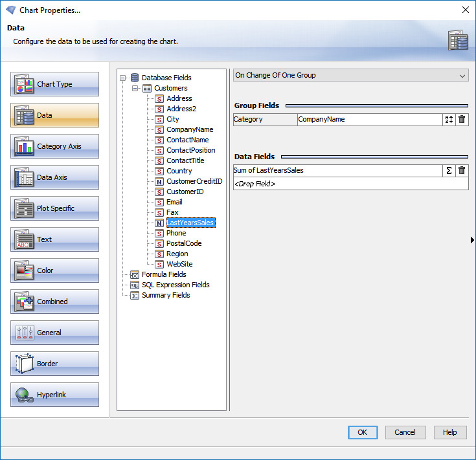The image size is (476, 460).
Task: Click the Drop Field placeholder row
Action: (x=350, y=184)
